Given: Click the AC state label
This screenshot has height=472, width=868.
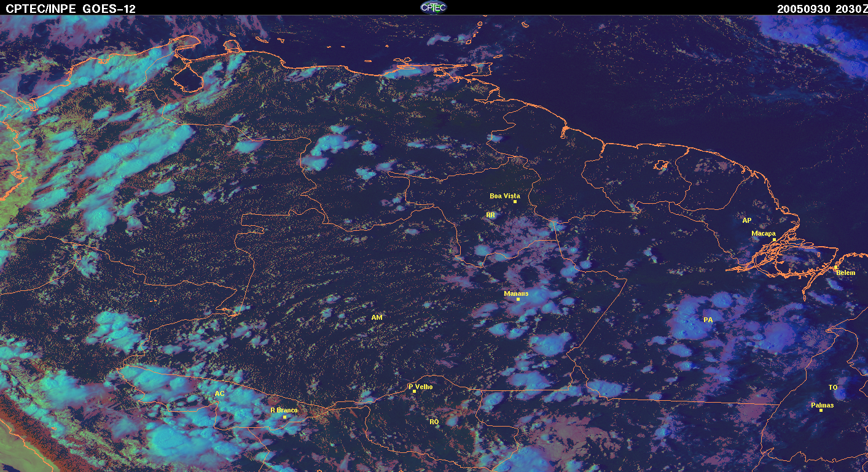Looking at the screenshot, I should point(219,393).
